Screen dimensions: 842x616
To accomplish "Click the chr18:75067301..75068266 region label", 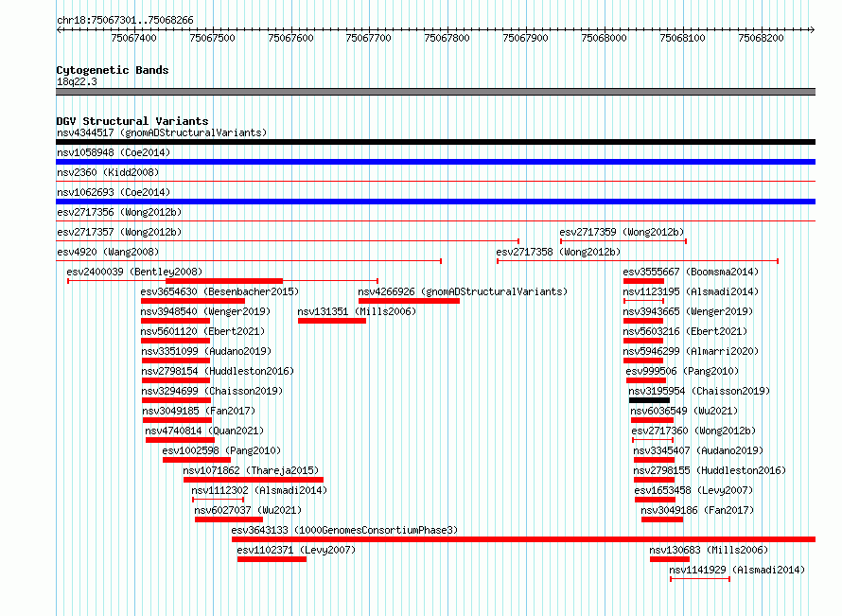I will tap(125, 20).
